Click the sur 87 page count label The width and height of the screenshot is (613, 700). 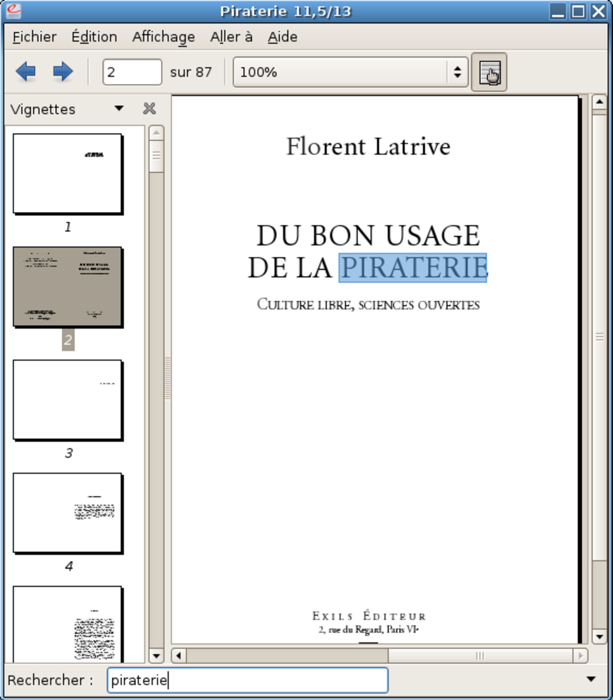tap(191, 72)
